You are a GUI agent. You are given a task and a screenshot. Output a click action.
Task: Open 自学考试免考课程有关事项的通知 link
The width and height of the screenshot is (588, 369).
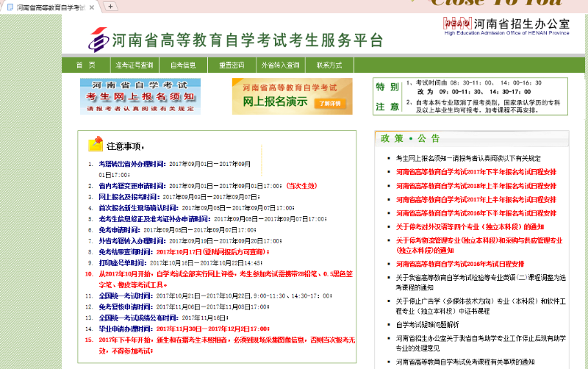pos(465,362)
